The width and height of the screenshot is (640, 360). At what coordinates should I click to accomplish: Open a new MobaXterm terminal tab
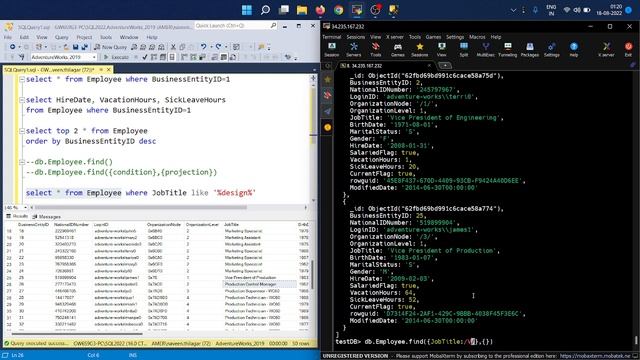[x=445, y=66]
